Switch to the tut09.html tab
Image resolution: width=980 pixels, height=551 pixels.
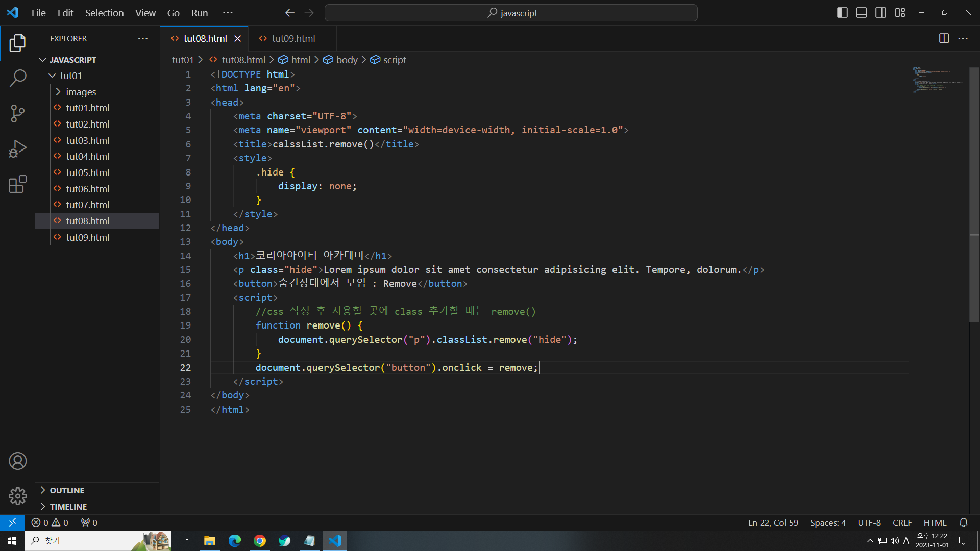(293, 38)
